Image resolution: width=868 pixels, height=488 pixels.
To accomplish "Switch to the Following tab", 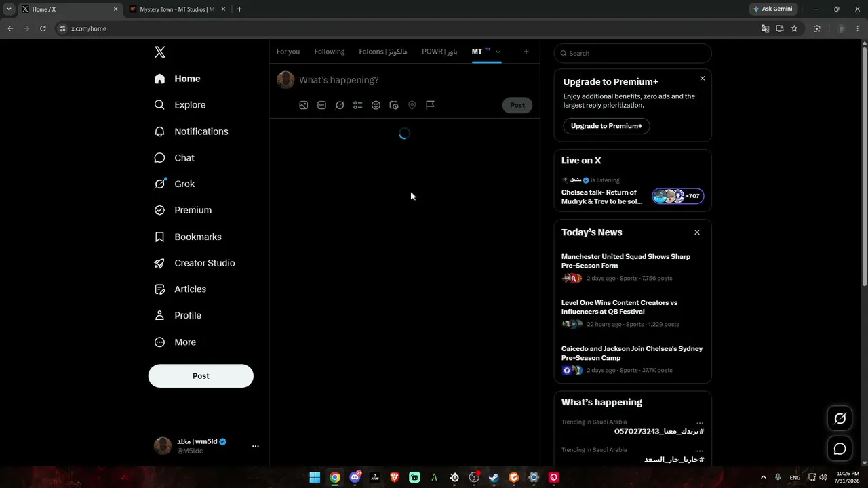I will pyautogui.click(x=330, y=52).
